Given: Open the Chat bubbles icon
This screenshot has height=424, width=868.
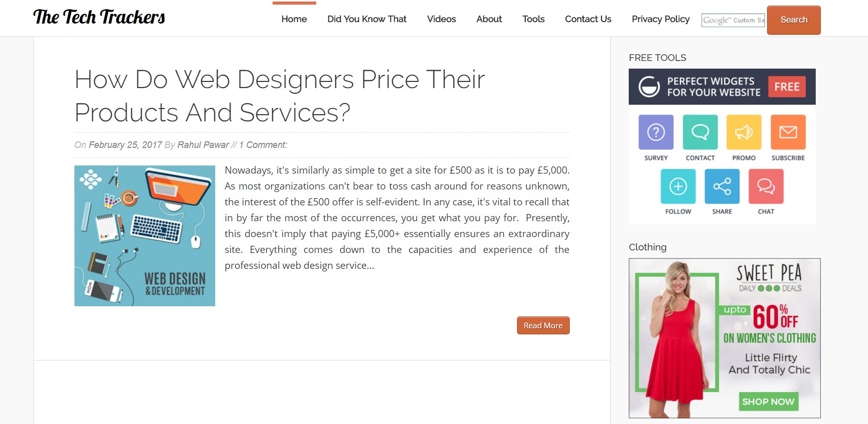Looking at the screenshot, I should (x=766, y=186).
